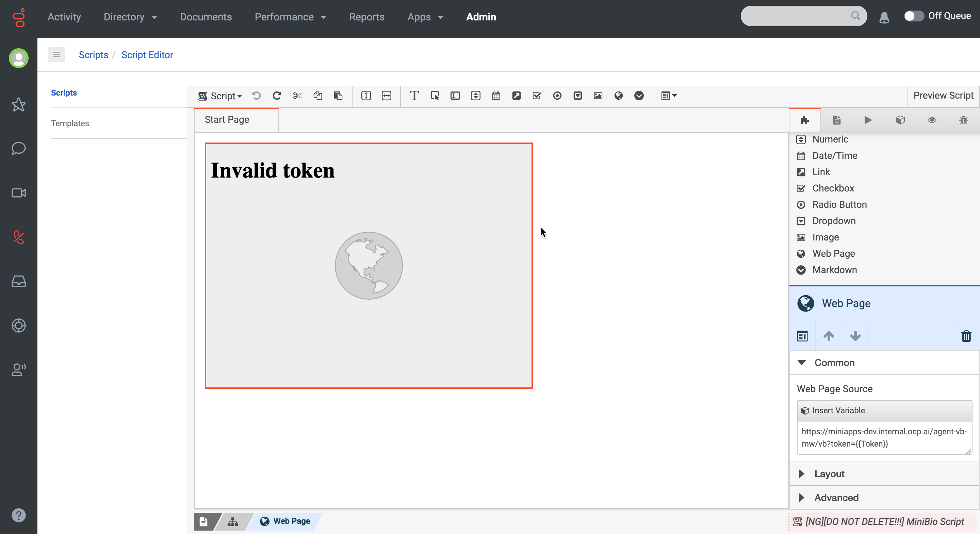Delete component with the trash icon
980x534 pixels.
[x=966, y=336]
